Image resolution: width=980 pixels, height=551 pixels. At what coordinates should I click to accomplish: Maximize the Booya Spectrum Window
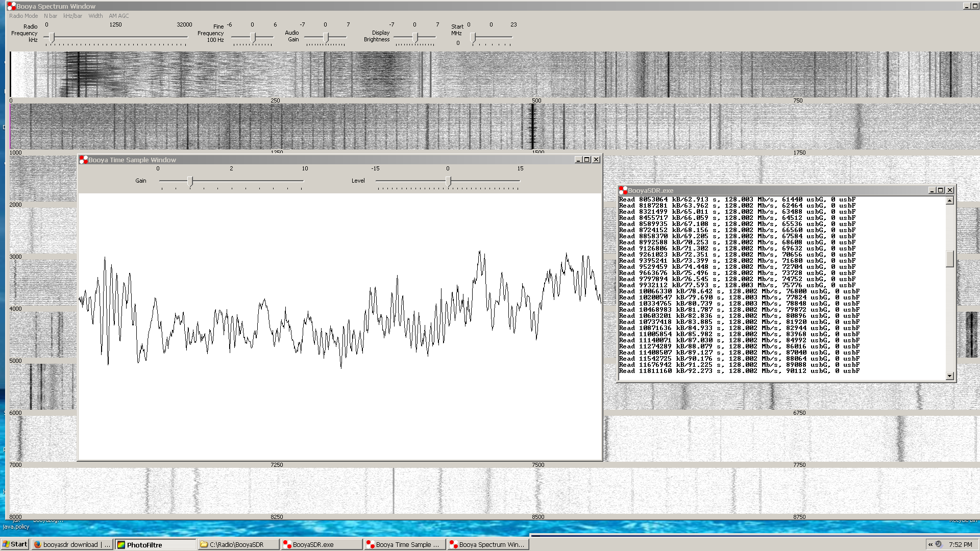pos(975,6)
